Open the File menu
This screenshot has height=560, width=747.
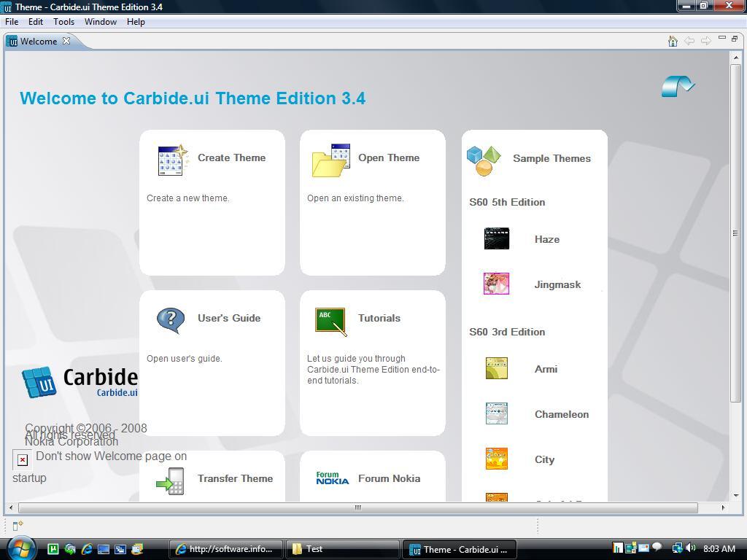12,21
